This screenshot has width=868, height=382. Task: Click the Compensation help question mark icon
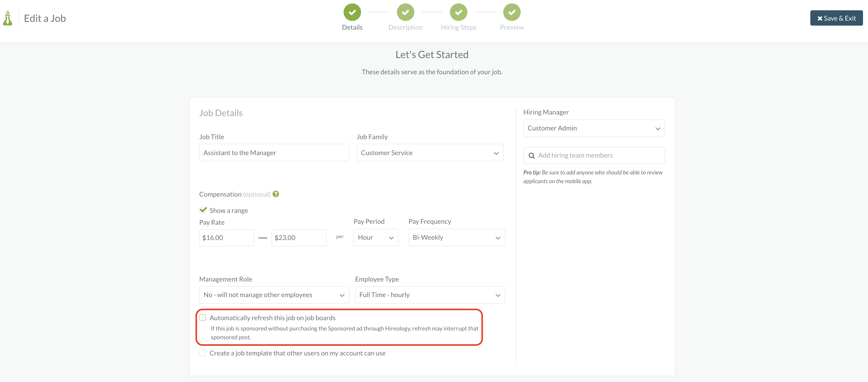tap(276, 194)
